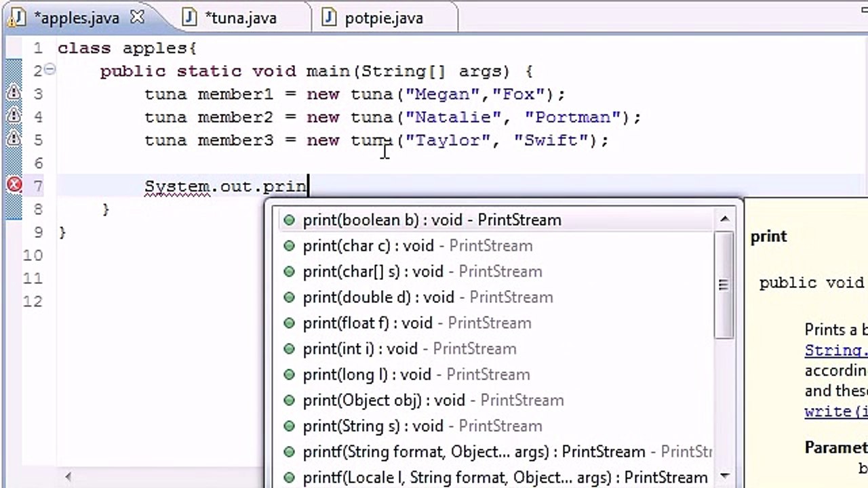Select print(char c) suggestion
Screen dimensions: 868x488
tap(495, 246)
